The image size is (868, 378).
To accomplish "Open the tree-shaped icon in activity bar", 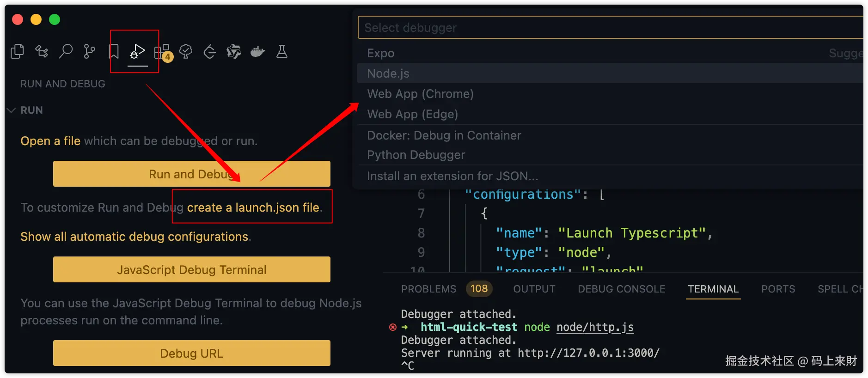I will coord(186,51).
